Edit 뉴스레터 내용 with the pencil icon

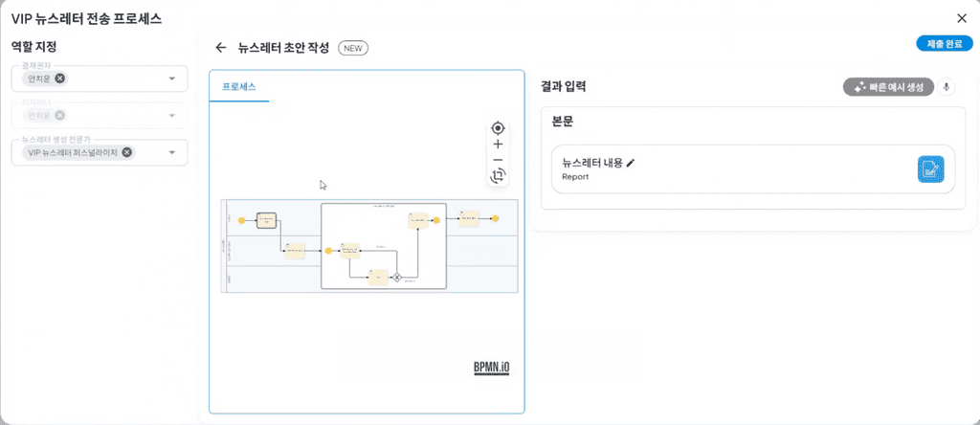(631, 163)
